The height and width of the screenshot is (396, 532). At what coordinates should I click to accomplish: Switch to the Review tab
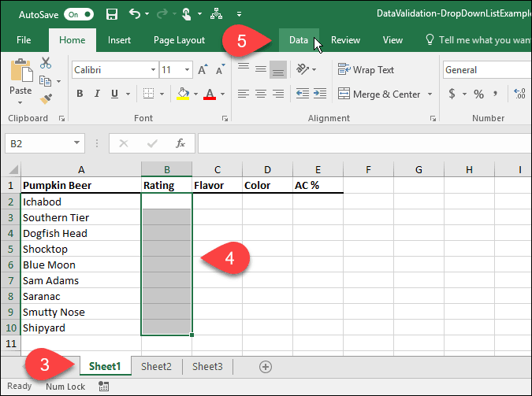(345, 40)
